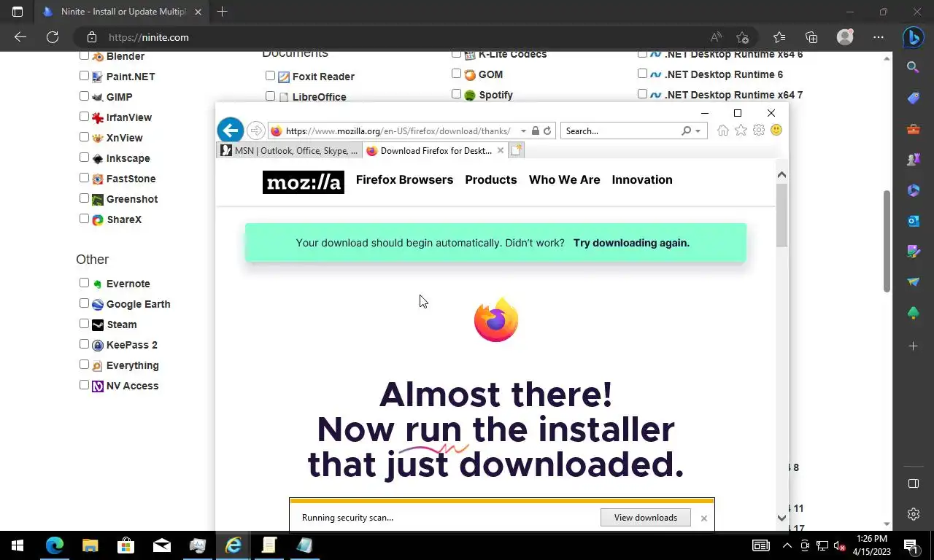Image resolution: width=934 pixels, height=560 pixels.
Task: Open the Edge sidebar Shopping tag
Action: click(913, 98)
